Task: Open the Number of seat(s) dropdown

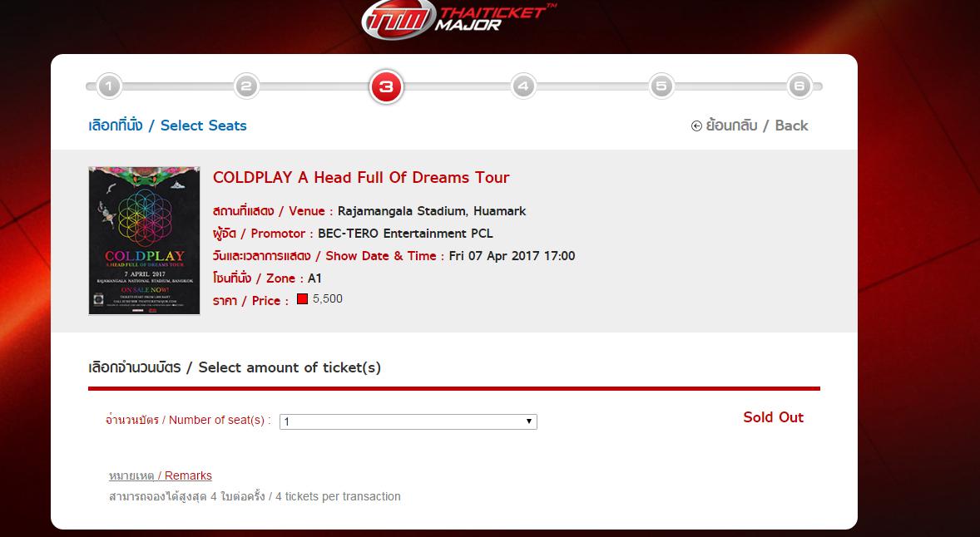Action: (x=408, y=421)
